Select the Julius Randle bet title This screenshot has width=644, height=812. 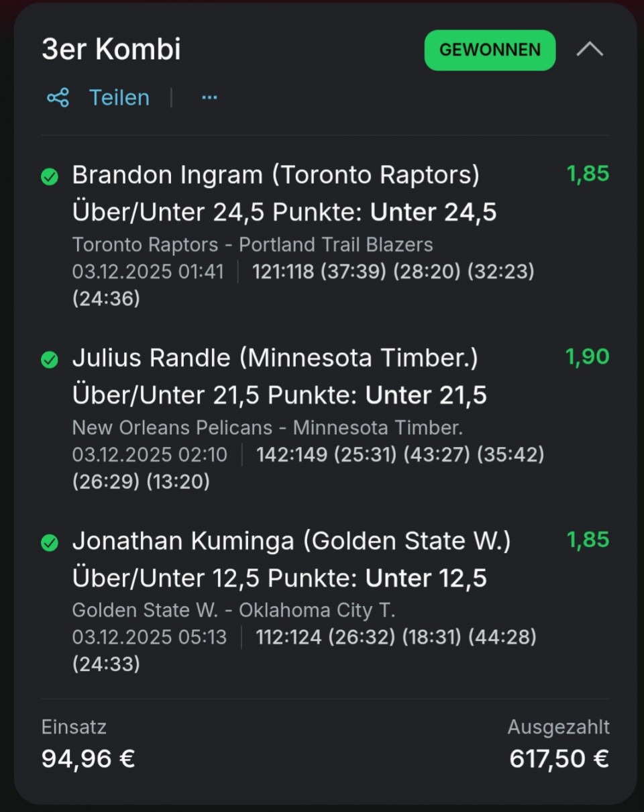pyautogui.click(x=275, y=358)
